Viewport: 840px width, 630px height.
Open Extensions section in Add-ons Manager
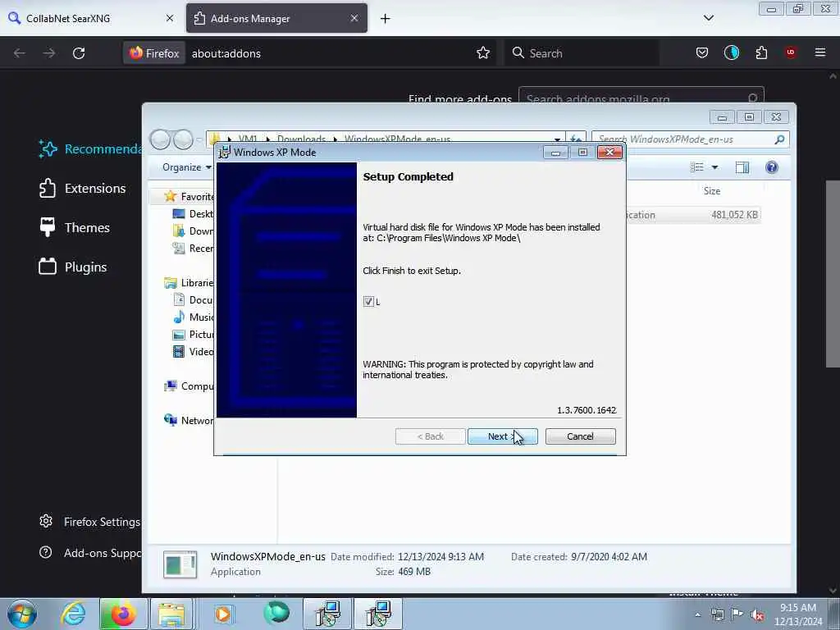tap(82, 188)
